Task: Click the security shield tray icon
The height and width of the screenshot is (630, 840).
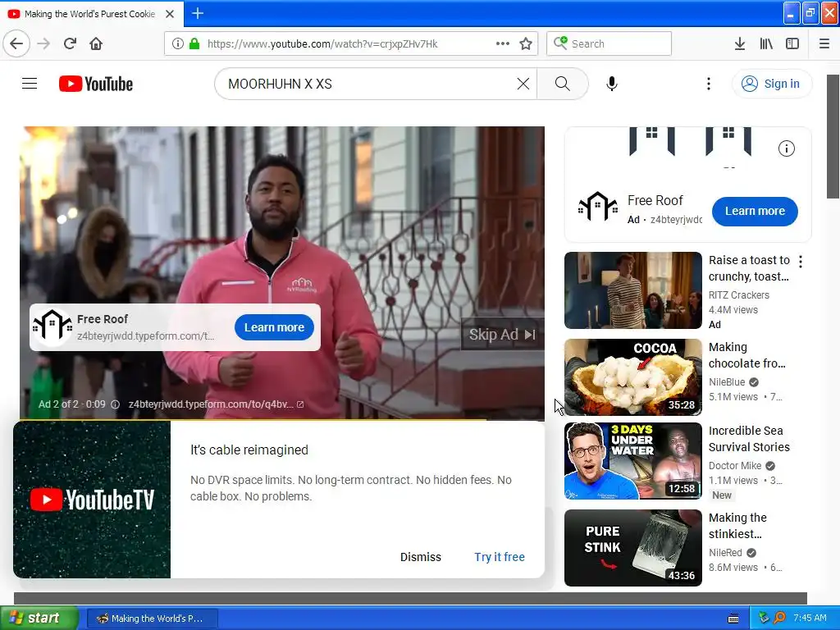Action: (764, 619)
